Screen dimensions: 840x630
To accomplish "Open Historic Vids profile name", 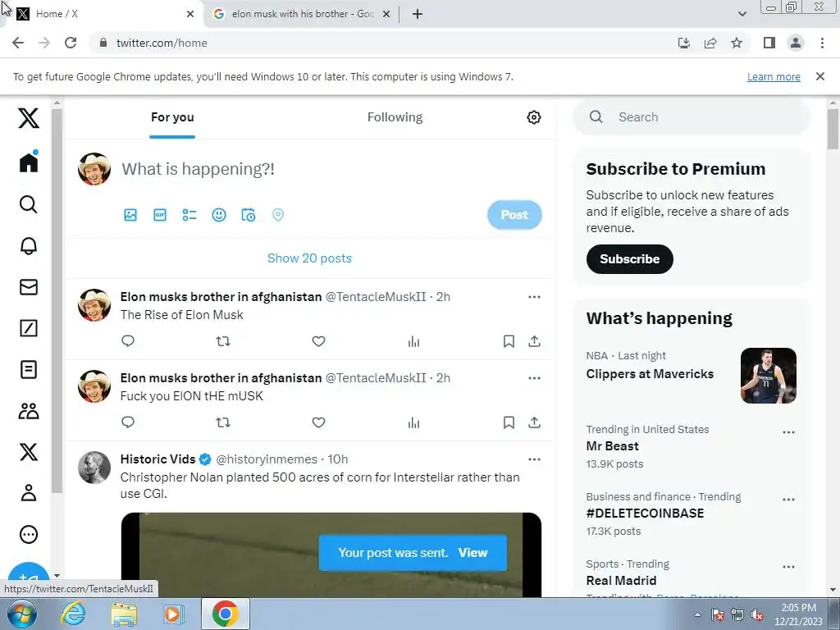I will click(157, 459).
